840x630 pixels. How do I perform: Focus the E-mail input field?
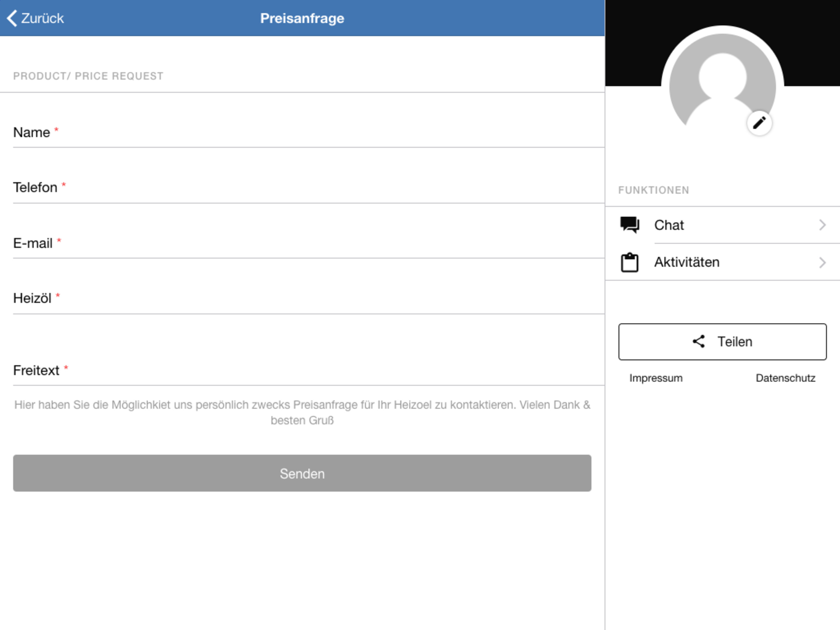tap(309, 243)
